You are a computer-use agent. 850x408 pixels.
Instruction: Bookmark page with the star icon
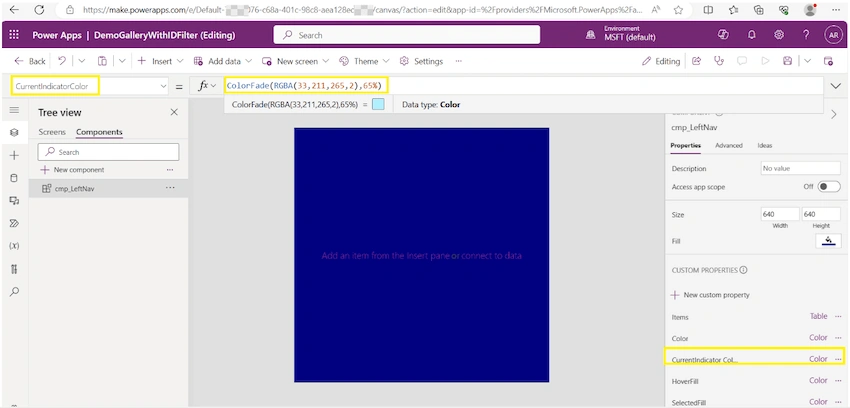click(678, 10)
